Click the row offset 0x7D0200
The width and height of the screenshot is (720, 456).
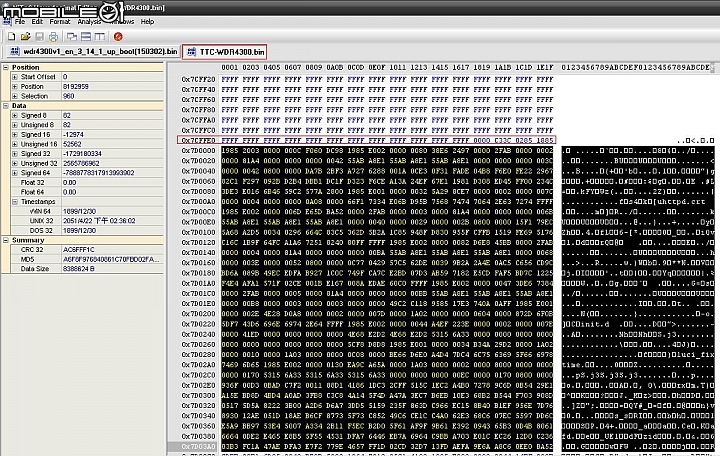pos(198,314)
